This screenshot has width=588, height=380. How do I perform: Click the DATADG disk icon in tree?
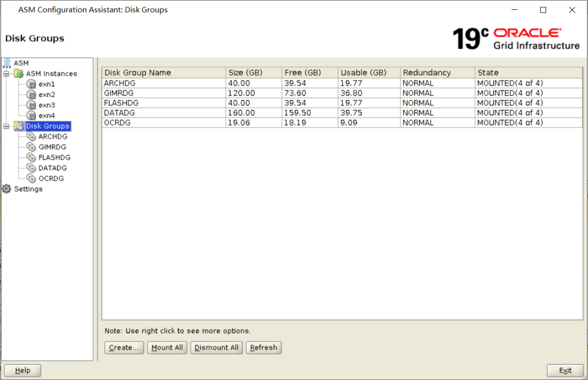click(x=32, y=168)
